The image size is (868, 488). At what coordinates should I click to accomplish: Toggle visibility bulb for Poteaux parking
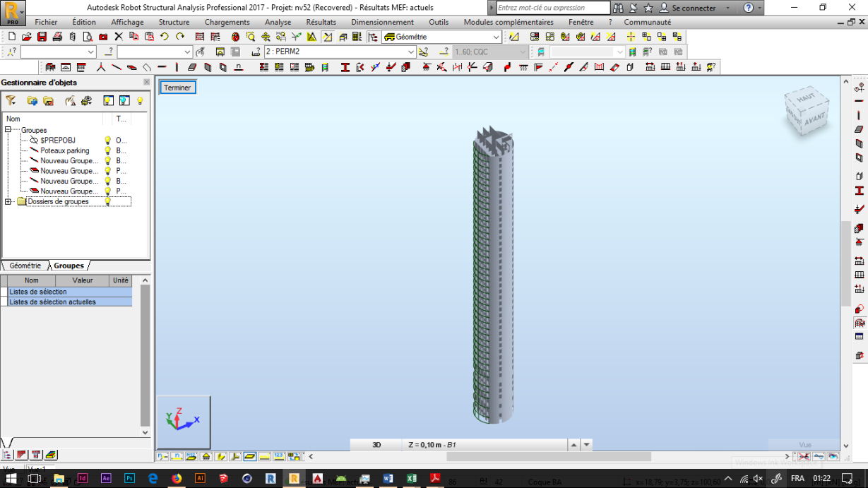(x=108, y=150)
